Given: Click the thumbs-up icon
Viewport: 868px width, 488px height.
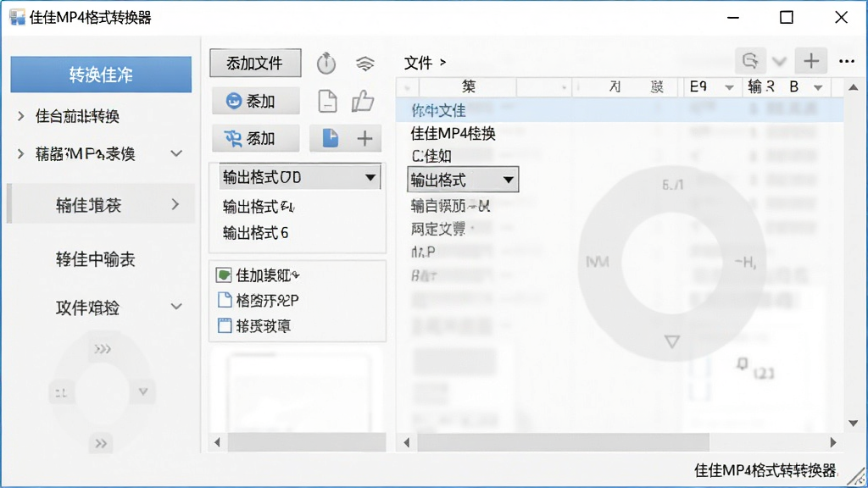Looking at the screenshot, I should (x=363, y=102).
